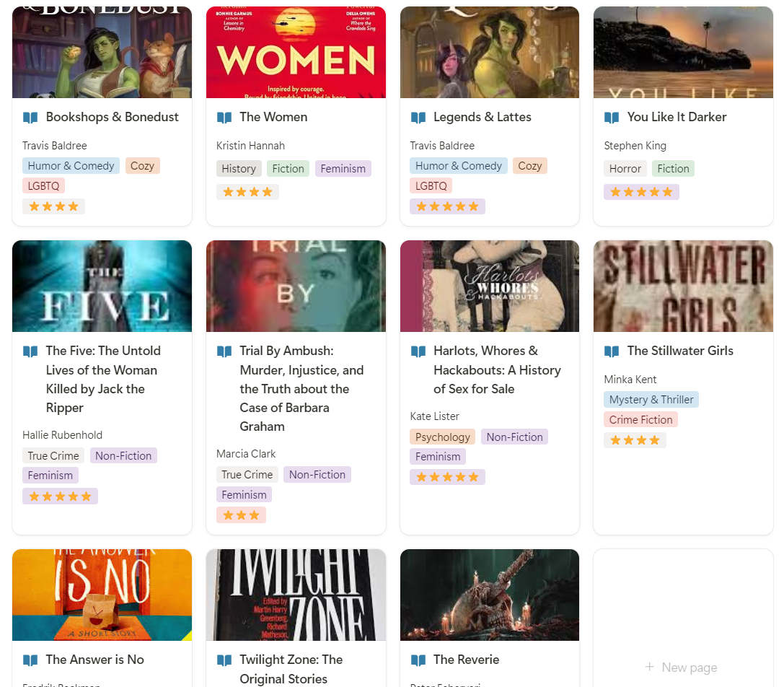Click author Kristin Hannah on The Women
This screenshot has height=687, width=784.
coord(250,146)
